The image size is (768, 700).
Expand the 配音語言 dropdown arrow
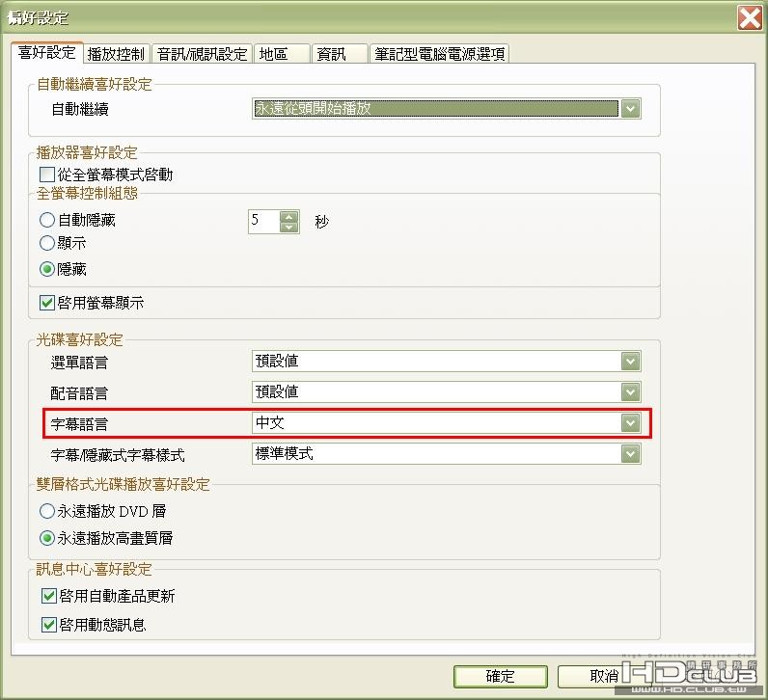pyautogui.click(x=630, y=392)
